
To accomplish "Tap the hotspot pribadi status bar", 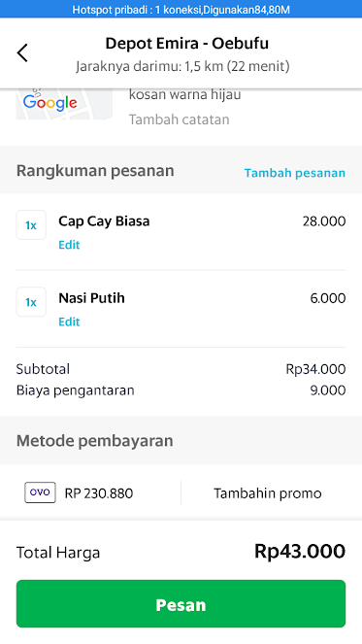I will [181, 9].
